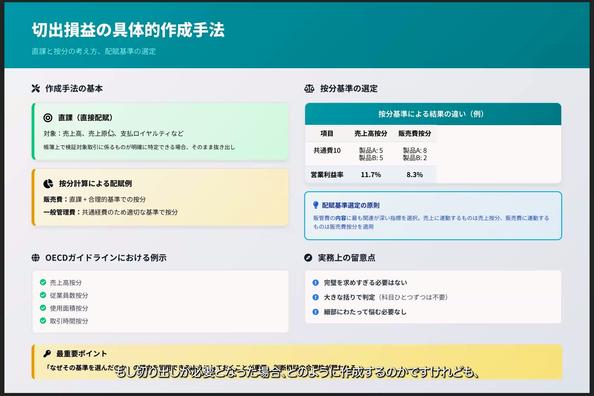Click the balance scale icon beside 按分基準の選定
Image resolution: width=594 pixels, height=396 pixels.
tap(309, 88)
